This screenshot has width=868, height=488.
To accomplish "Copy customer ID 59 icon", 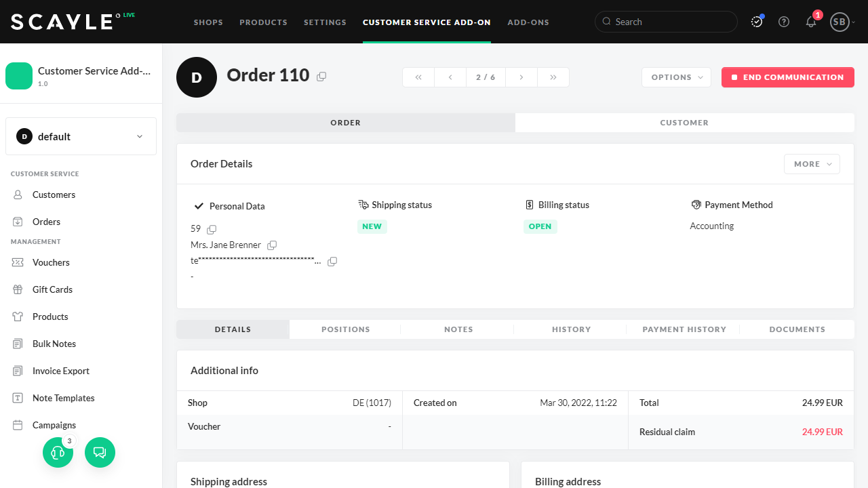I will [x=212, y=229].
